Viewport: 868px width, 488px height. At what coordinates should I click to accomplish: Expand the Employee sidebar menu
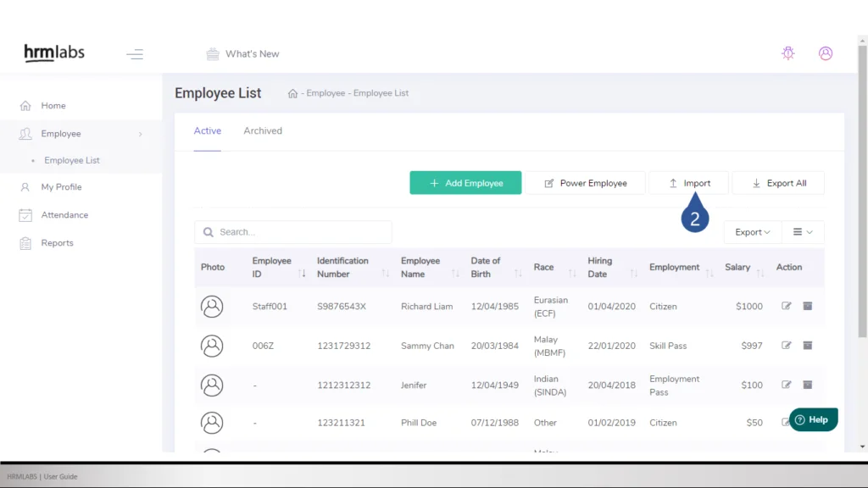[x=61, y=133]
